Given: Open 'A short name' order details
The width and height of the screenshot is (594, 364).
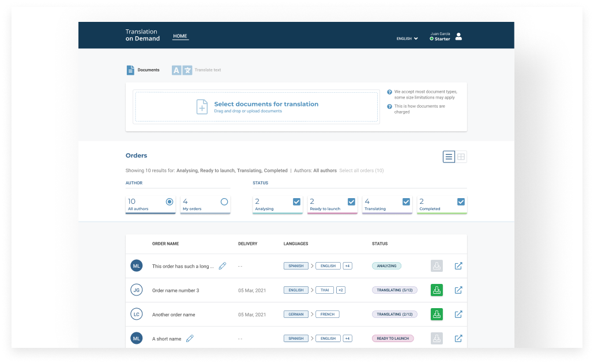Looking at the screenshot, I should pyautogui.click(x=458, y=338).
